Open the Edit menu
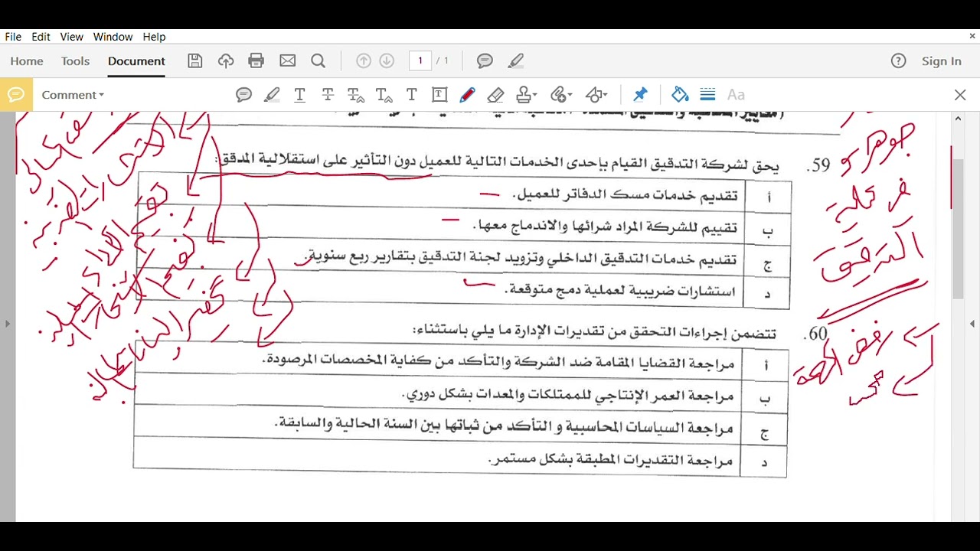The width and height of the screenshot is (980, 551). pos(41,37)
